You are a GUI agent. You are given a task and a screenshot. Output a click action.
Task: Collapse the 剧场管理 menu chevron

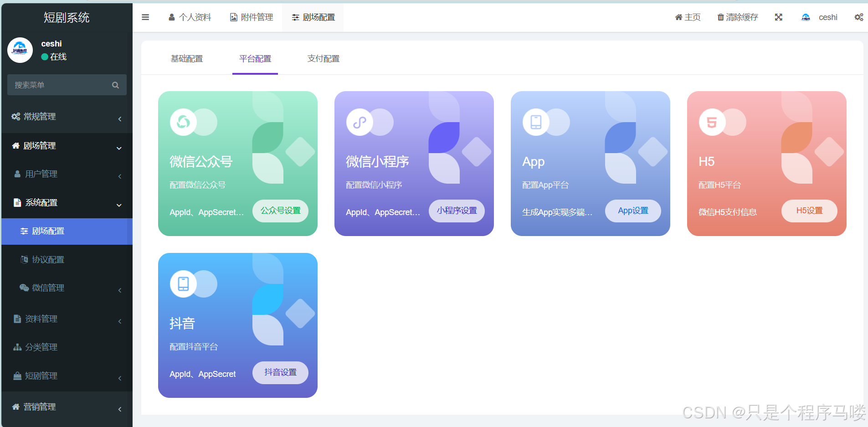pos(119,148)
